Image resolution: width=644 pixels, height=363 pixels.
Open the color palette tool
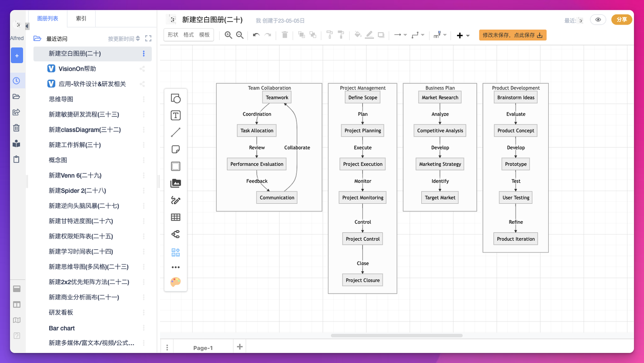pyautogui.click(x=175, y=282)
